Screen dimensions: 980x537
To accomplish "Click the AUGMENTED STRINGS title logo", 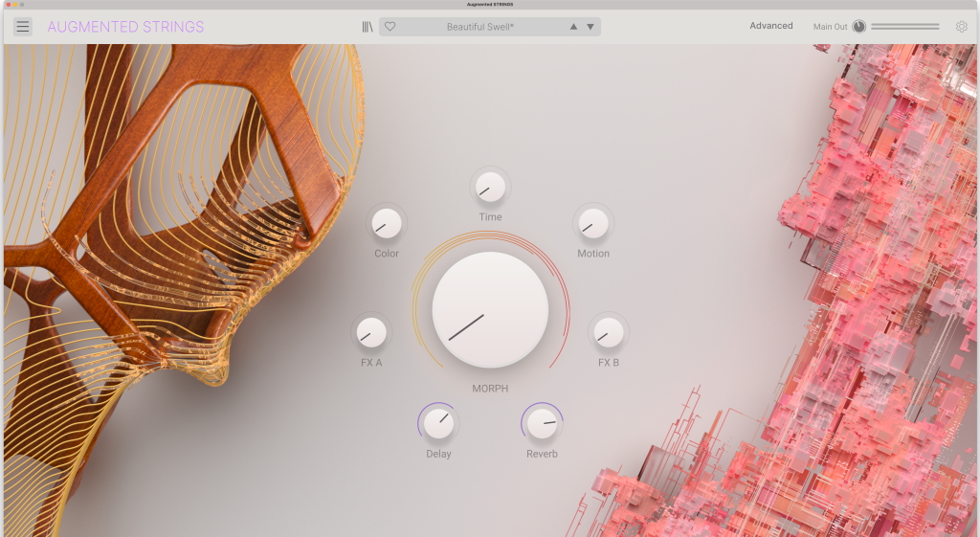I will point(125,27).
